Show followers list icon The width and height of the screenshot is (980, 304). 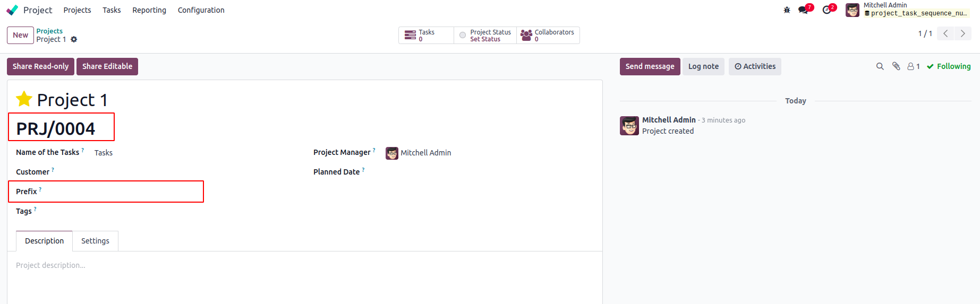tap(913, 66)
